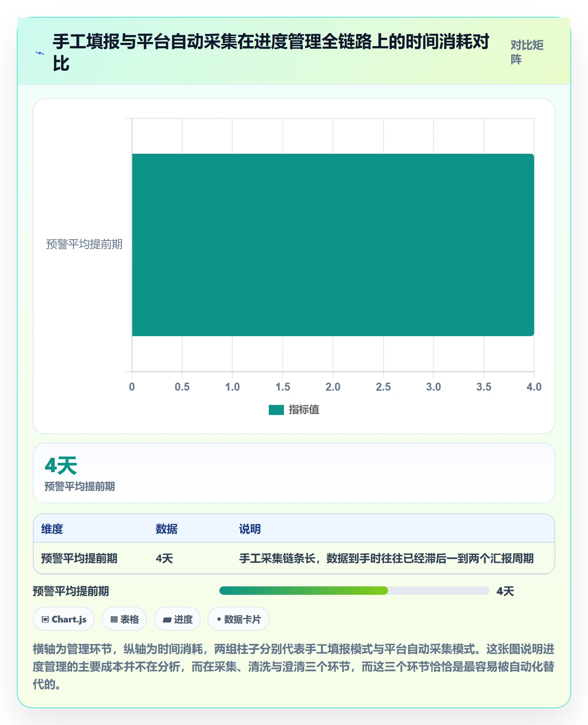Screen dimensions: 588x725
Task: Click the 维度 table column header
Action: [x=52, y=529]
